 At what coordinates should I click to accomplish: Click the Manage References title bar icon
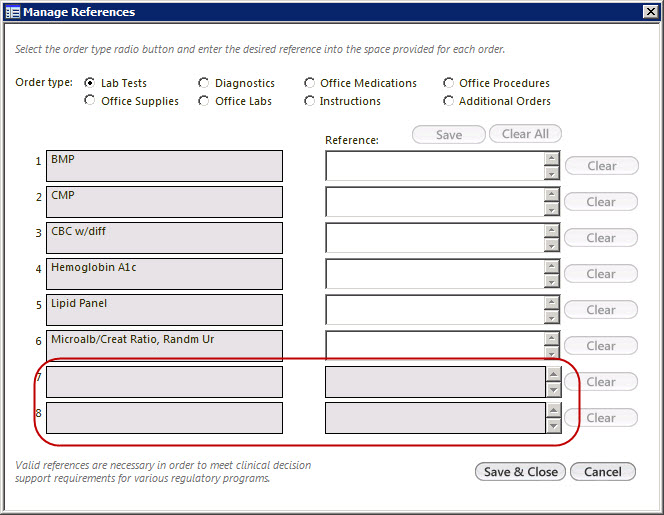pyautogui.click(x=13, y=12)
